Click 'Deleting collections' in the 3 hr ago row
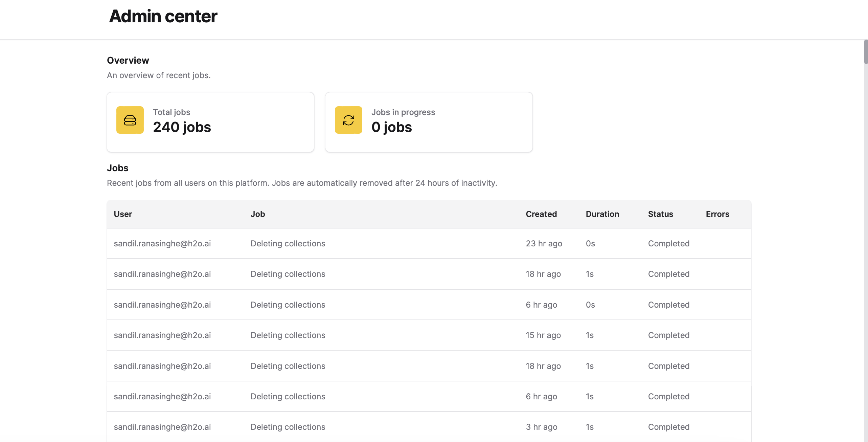 [288, 427]
